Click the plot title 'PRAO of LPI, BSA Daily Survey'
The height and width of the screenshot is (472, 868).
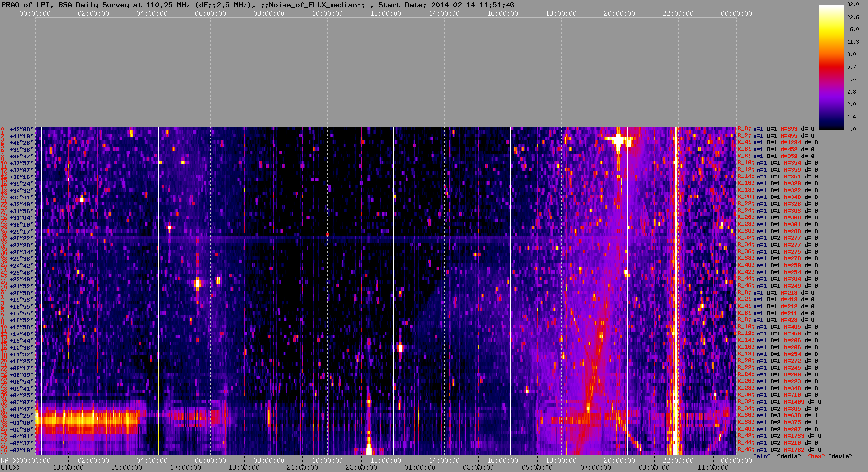(65, 5)
